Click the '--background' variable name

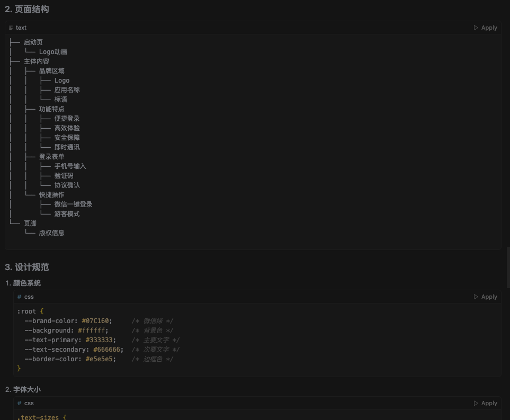pos(48,330)
